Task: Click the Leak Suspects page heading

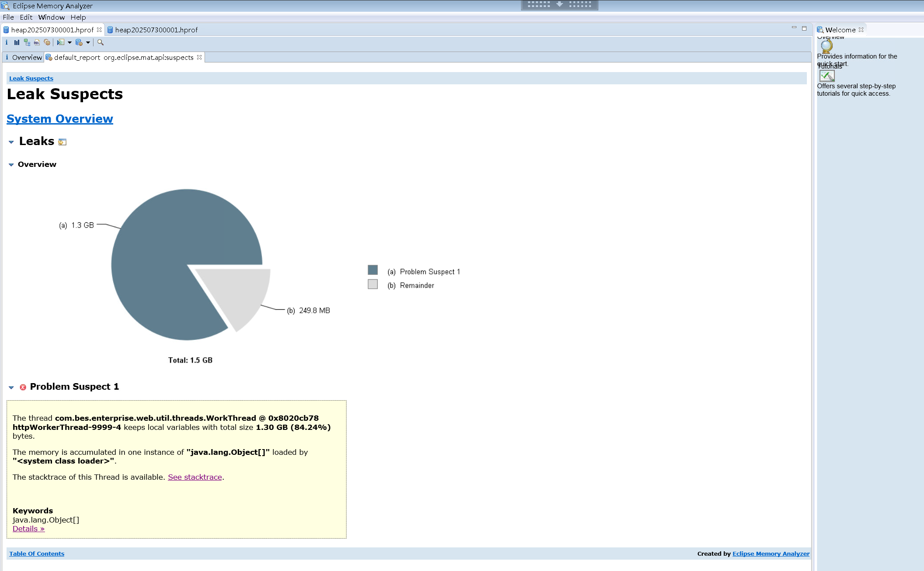Action: [x=65, y=94]
